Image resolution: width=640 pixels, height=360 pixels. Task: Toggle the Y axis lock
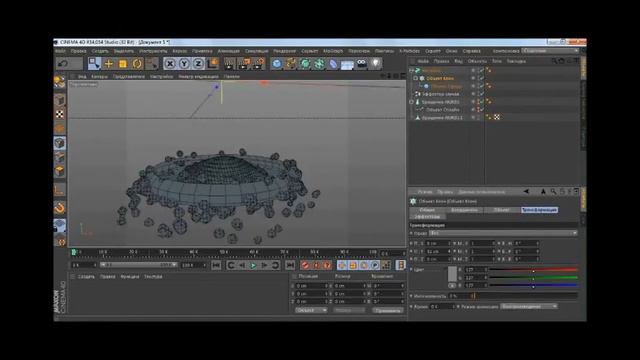pos(184,64)
